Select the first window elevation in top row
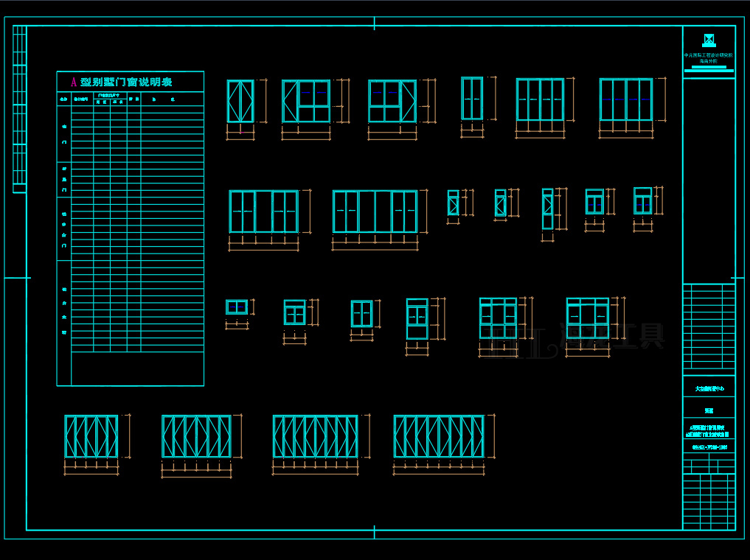Image resolution: width=750 pixels, height=560 pixels. [240, 101]
